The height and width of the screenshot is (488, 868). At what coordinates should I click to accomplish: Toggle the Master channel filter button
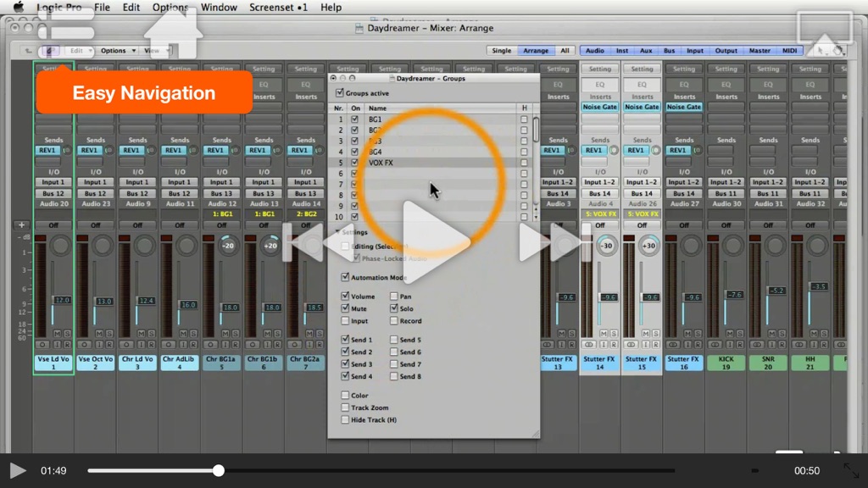759,50
